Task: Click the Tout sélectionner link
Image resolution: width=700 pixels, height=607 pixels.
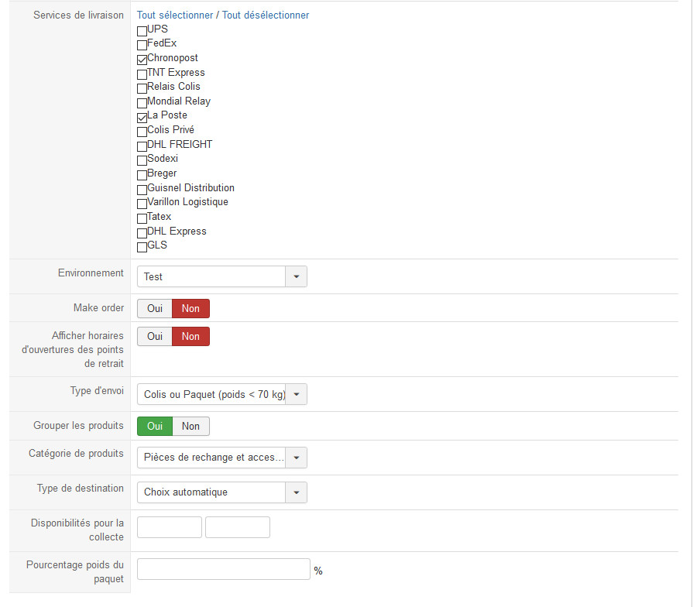Action: (175, 15)
